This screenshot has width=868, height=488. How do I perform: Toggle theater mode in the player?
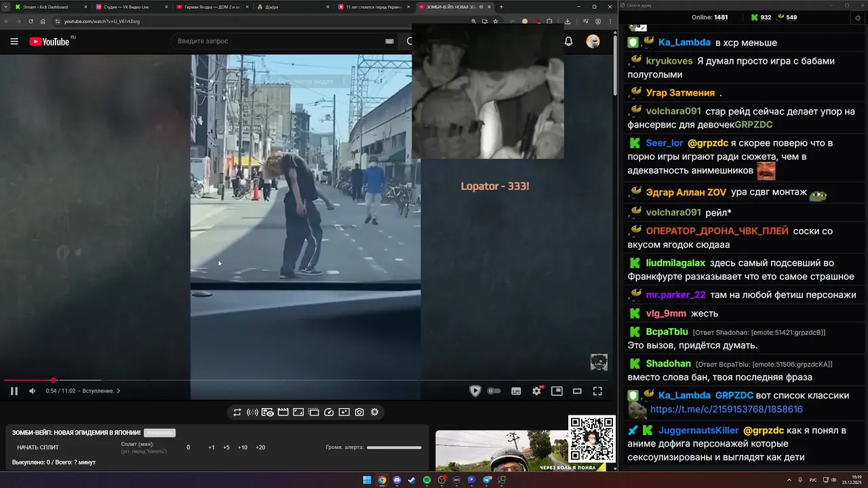577,391
